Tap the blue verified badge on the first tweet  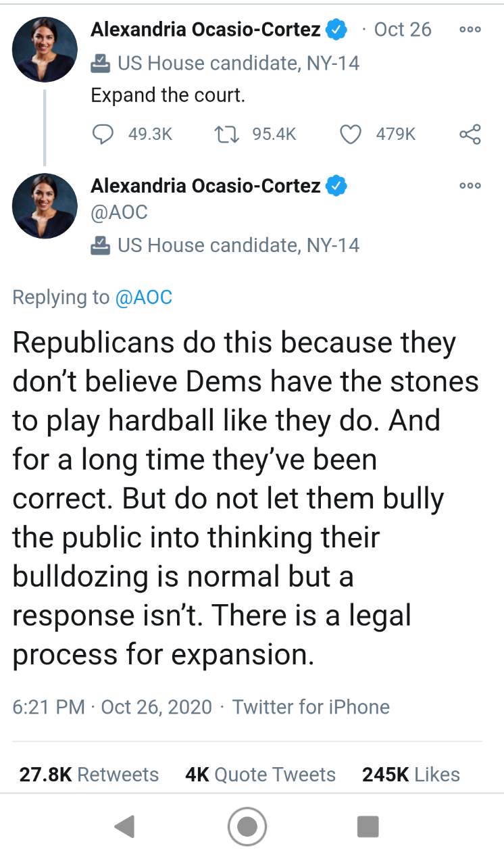click(336, 30)
